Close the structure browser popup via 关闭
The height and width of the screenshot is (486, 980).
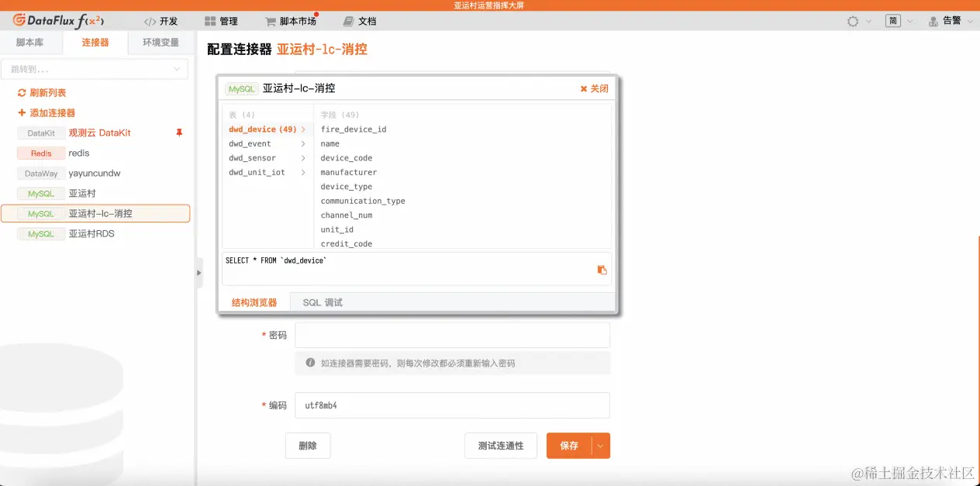[595, 89]
